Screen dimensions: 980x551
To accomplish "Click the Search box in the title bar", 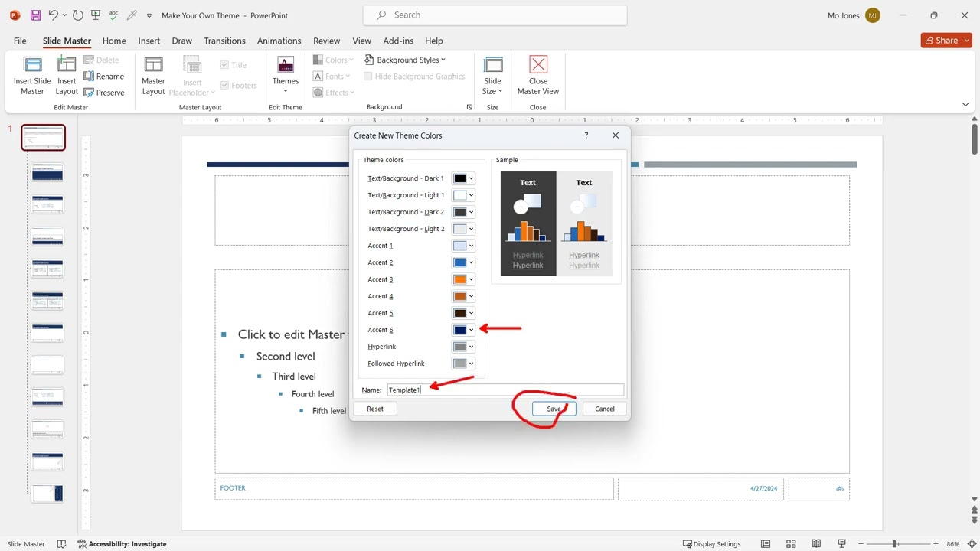I will point(495,15).
